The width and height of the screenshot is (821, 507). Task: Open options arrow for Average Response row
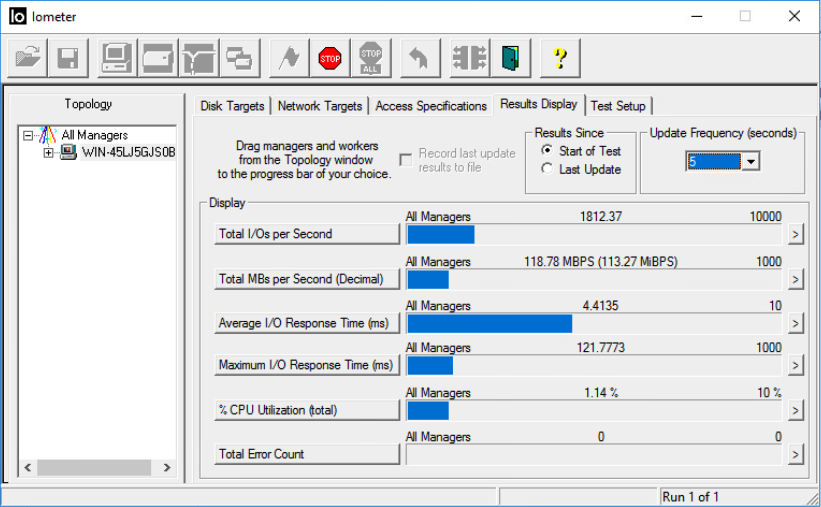tap(795, 324)
